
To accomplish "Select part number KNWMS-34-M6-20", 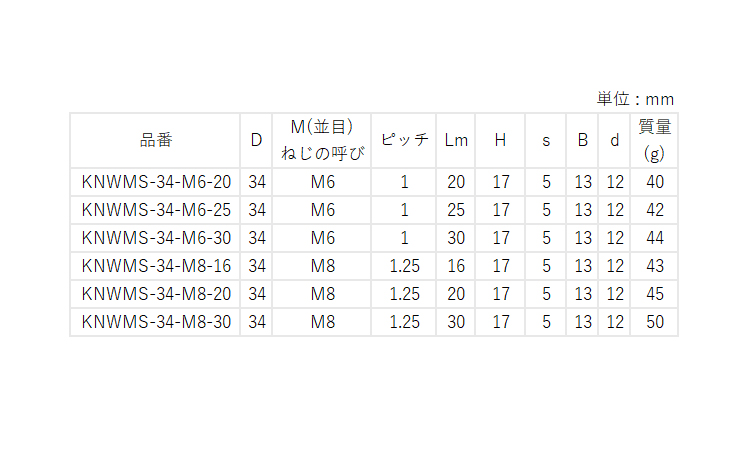I will (155, 182).
